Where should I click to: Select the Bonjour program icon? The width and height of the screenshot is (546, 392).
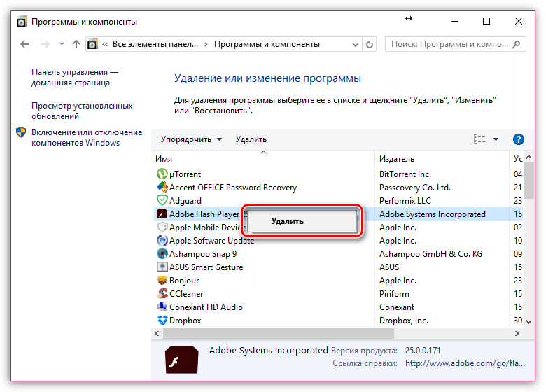[160, 281]
